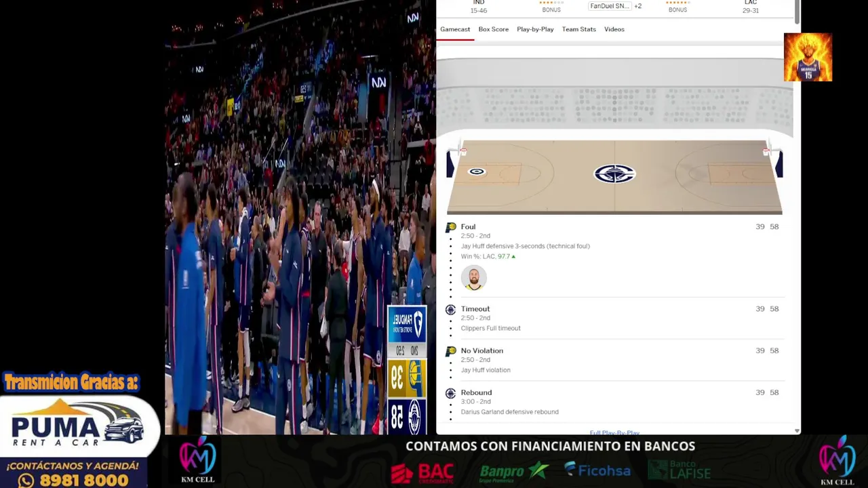Select the No Violation play heading
The height and width of the screenshot is (488, 868).
click(481, 350)
